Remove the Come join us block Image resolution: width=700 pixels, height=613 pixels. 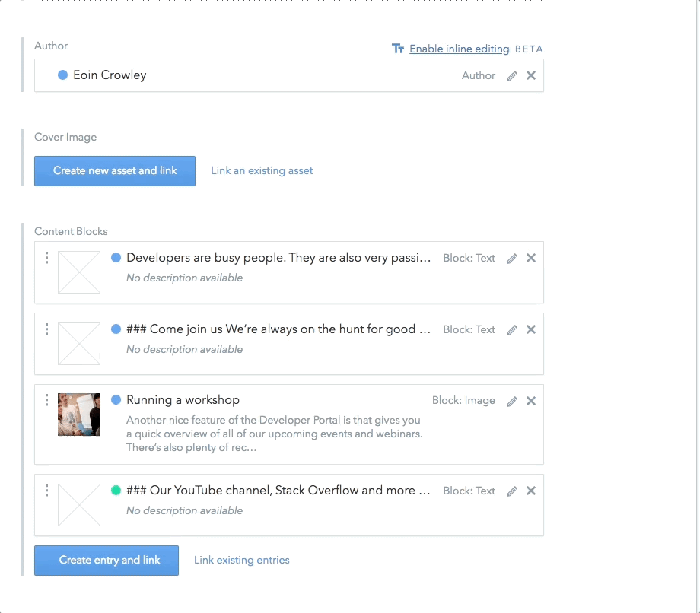coord(531,329)
